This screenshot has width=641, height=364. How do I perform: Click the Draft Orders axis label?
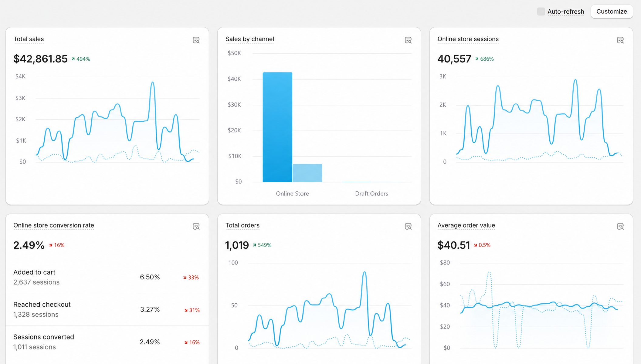click(371, 194)
